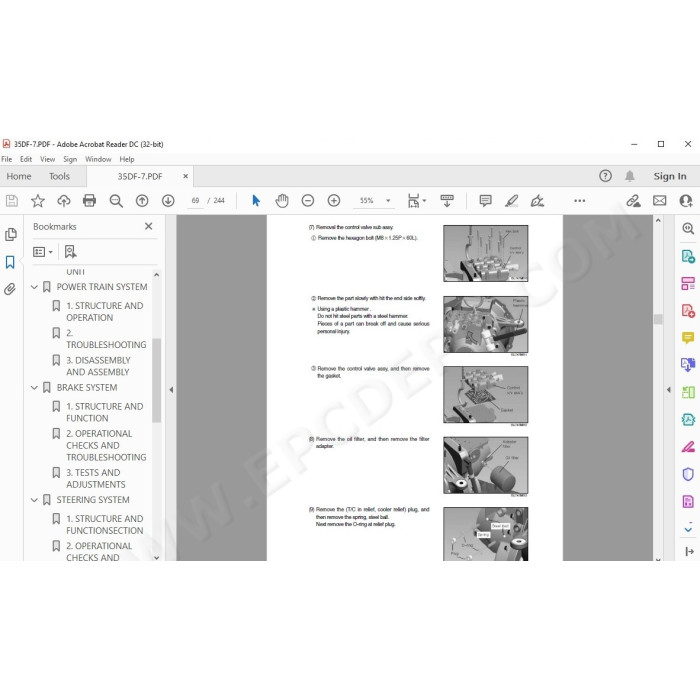Share a link to this file
700x700 pixels.
point(633,201)
